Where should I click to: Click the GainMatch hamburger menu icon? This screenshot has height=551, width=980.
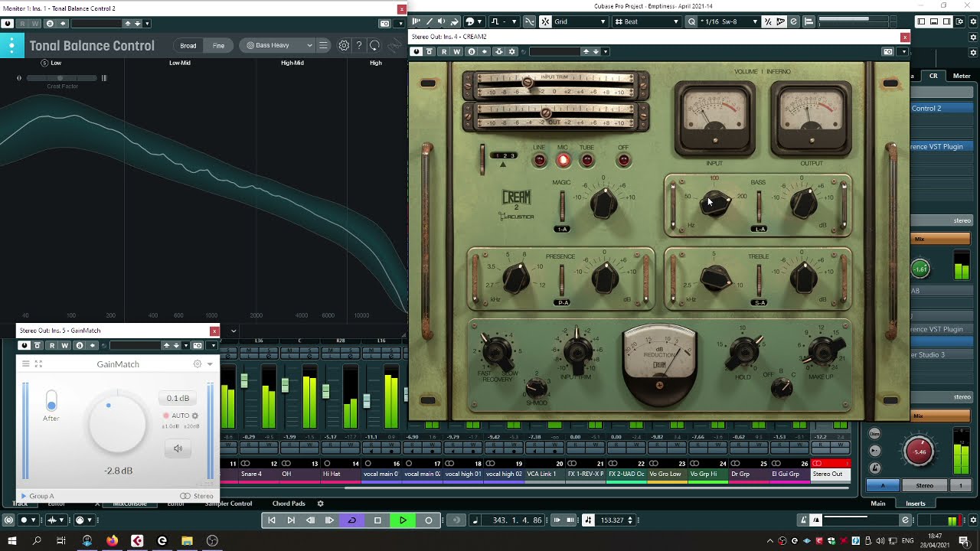[x=25, y=364]
